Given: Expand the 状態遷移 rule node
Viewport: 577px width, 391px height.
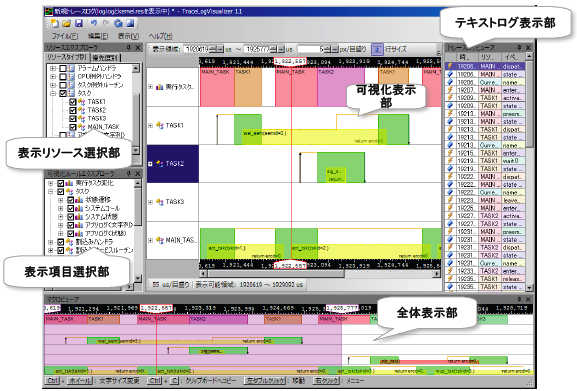Looking at the screenshot, I should click(60, 200).
